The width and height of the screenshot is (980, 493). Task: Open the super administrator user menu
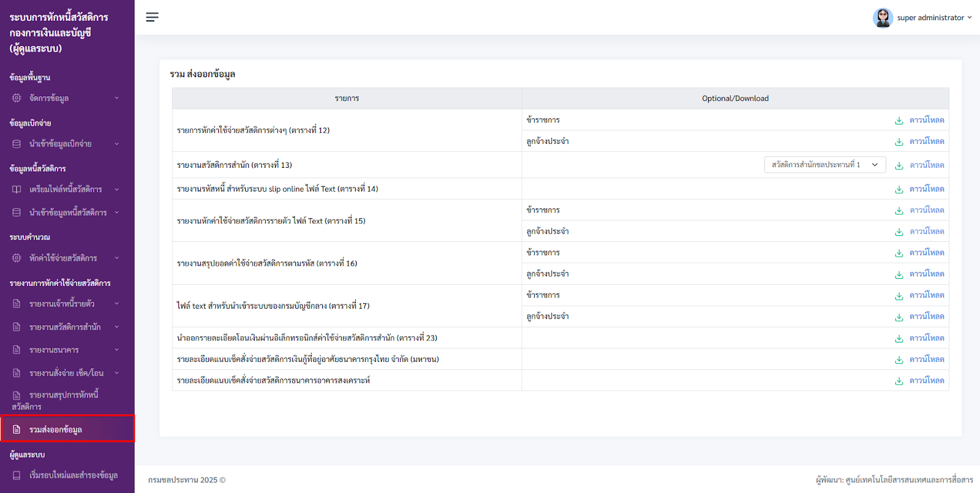(x=922, y=18)
